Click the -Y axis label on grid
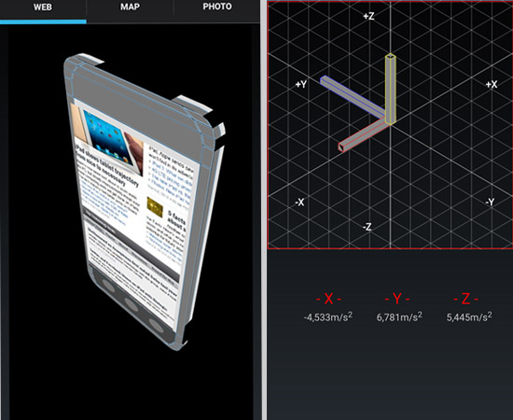Image resolution: width=513 pixels, height=420 pixels. click(x=490, y=202)
